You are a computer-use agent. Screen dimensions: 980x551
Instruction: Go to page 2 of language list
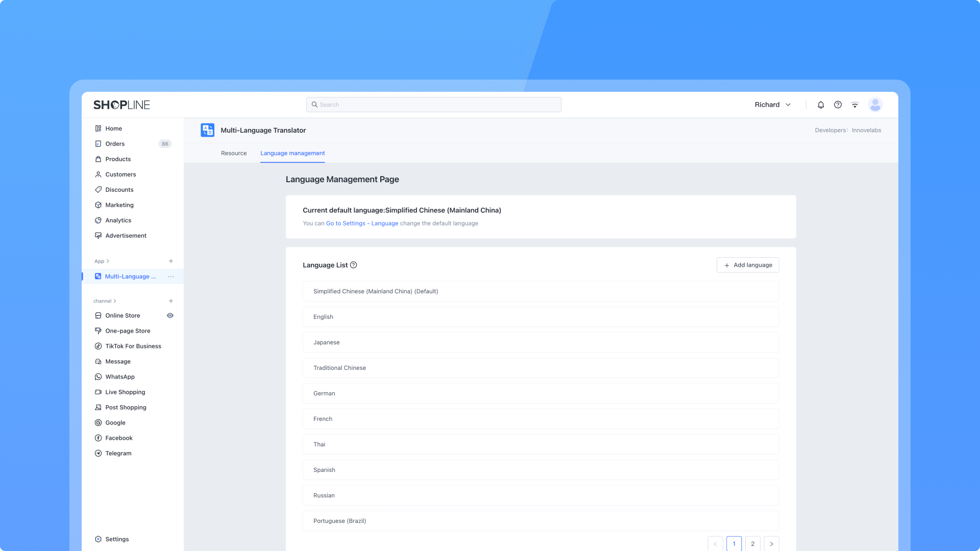(752, 543)
